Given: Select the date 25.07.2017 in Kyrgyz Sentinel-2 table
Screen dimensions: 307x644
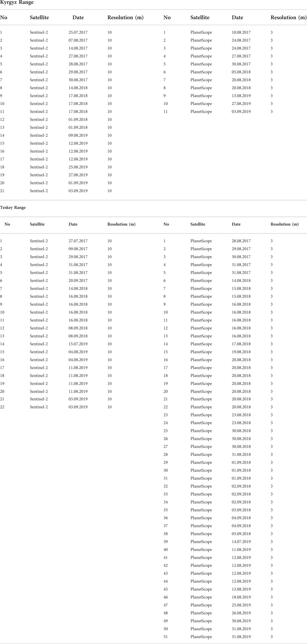Looking at the screenshot, I should pos(78,32).
